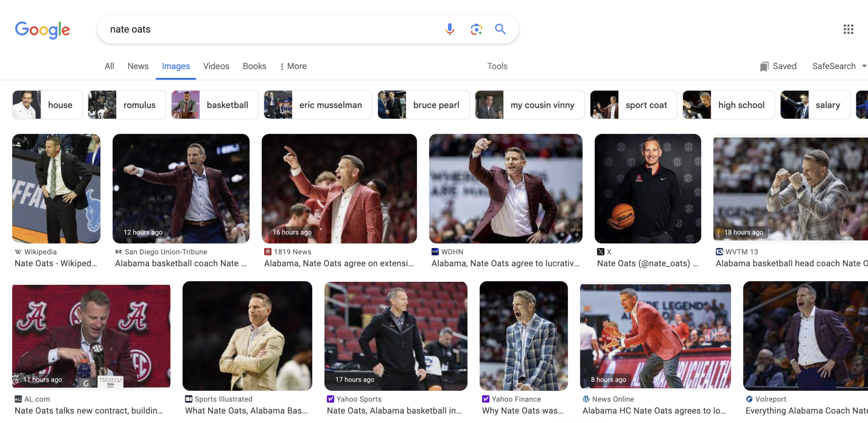Open Google Lens image search icon
This screenshot has width=868, height=423.
pos(476,29)
